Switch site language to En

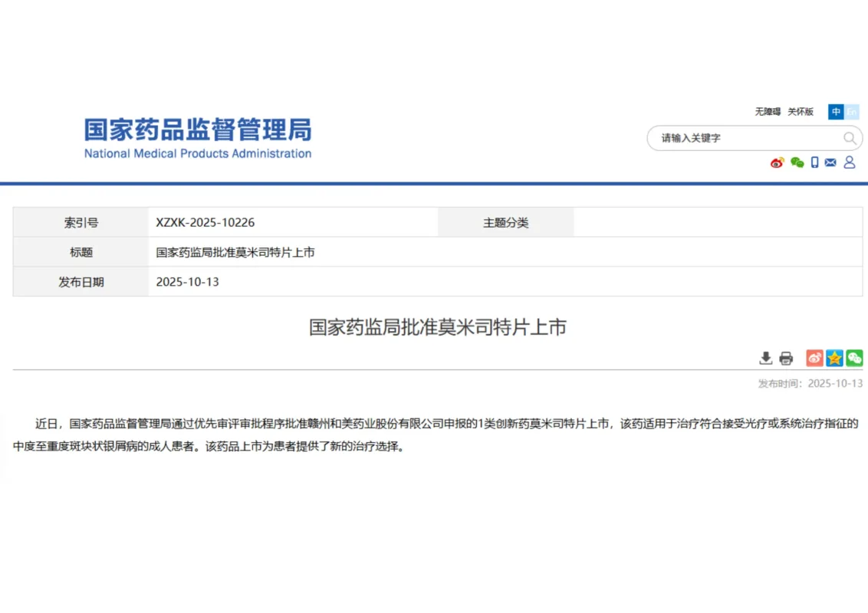[x=851, y=112]
